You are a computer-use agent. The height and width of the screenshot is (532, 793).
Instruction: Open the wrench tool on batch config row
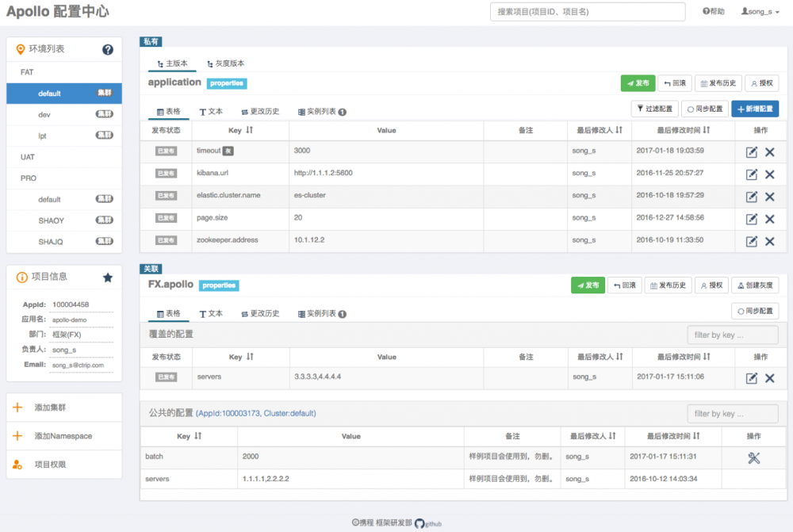click(755, 457)
